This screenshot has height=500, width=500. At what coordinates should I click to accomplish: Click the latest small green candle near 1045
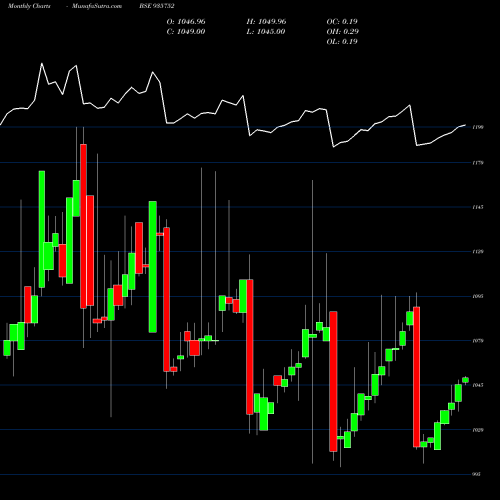(465, 380)
